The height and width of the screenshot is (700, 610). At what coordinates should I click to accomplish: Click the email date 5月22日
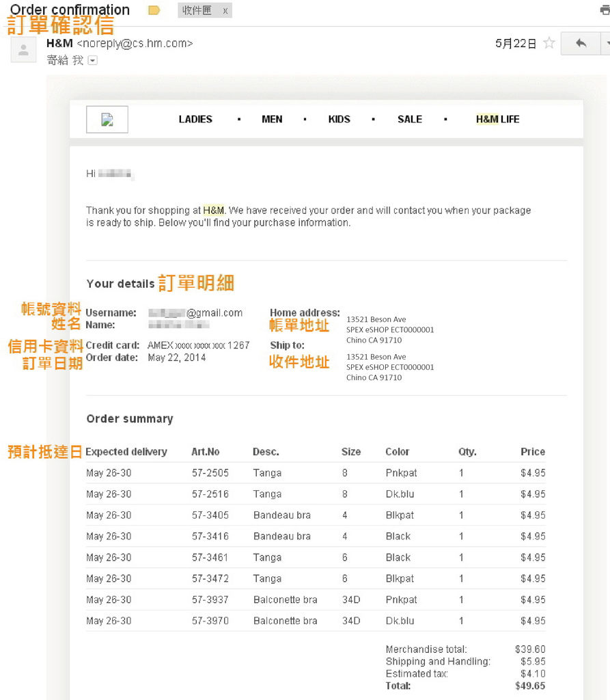(516, 43)
